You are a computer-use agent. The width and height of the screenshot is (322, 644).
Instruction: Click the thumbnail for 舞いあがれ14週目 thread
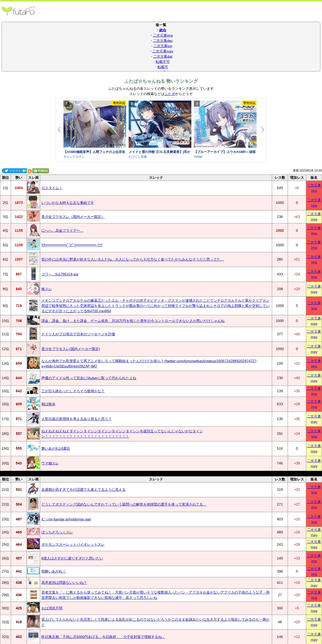click(33, 448)
